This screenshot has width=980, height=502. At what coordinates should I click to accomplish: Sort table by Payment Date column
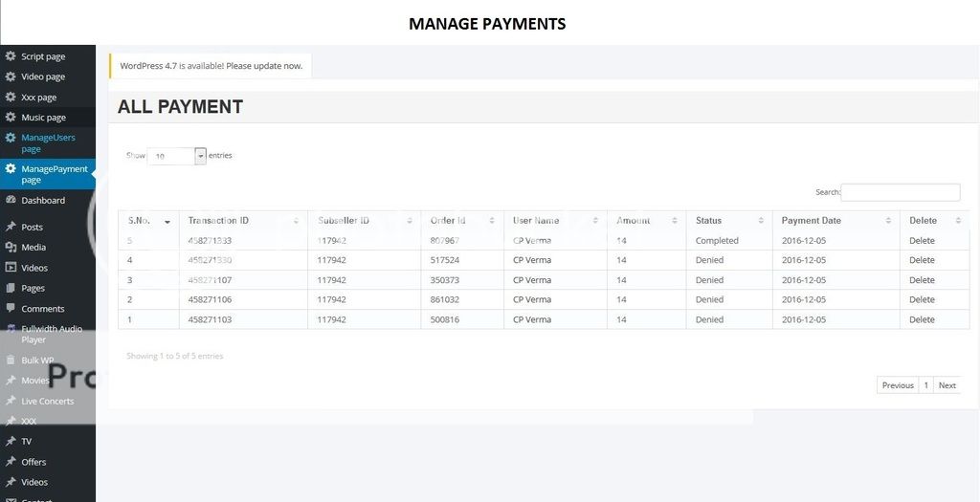click(836, 221)
